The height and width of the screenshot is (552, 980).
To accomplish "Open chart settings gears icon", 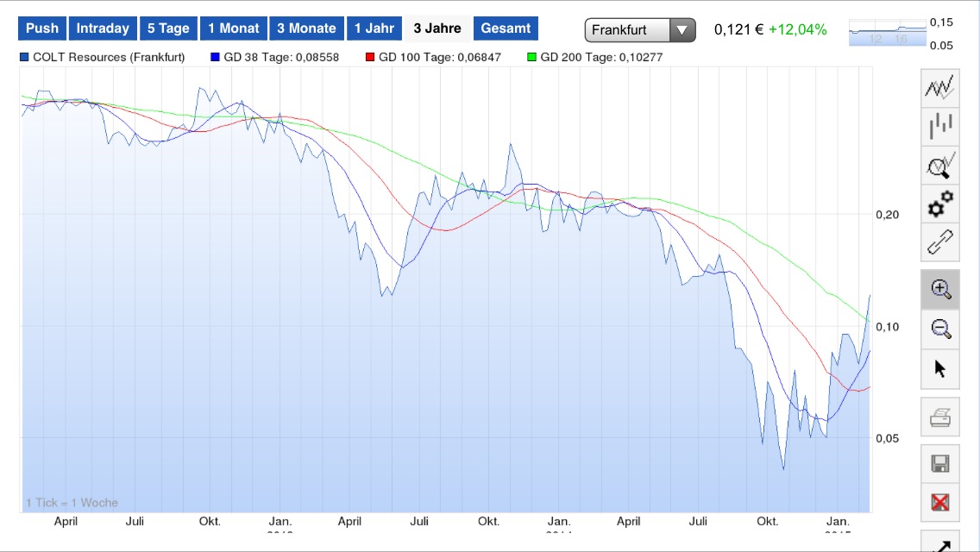I will click(x=940, y=204).
